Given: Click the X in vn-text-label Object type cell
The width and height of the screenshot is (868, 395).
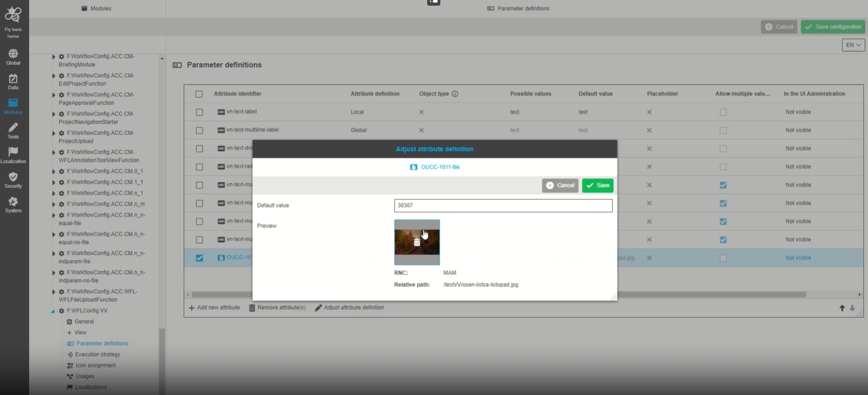Looking at the screenshot, I should pyautogui.click(x=422, y=112).
